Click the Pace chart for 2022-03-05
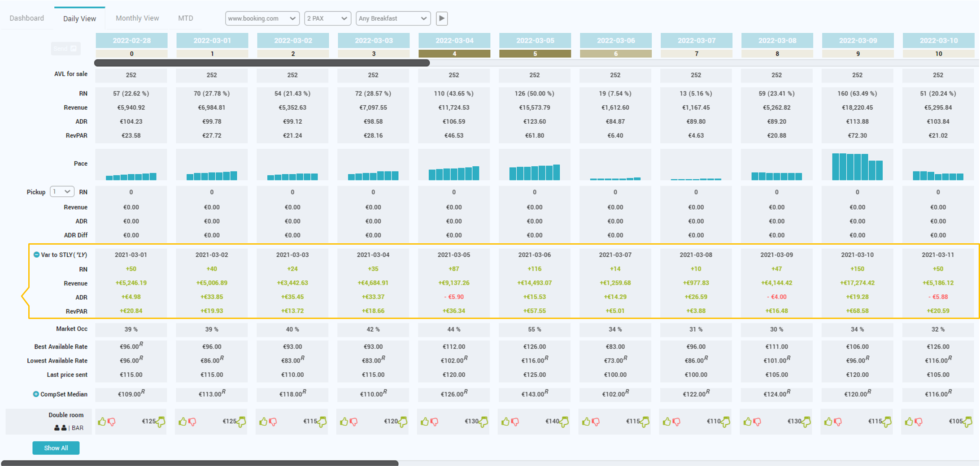980x466 pixels. (x=535, y=164)
